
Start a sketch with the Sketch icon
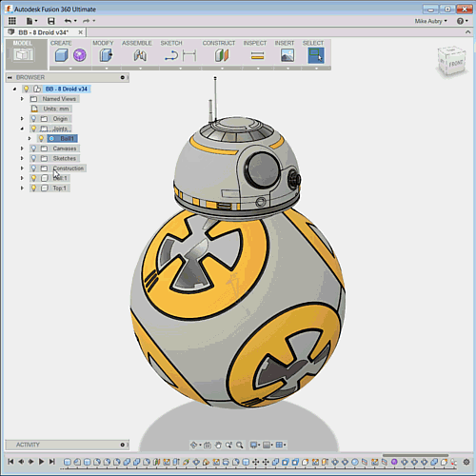coord(171,56)
